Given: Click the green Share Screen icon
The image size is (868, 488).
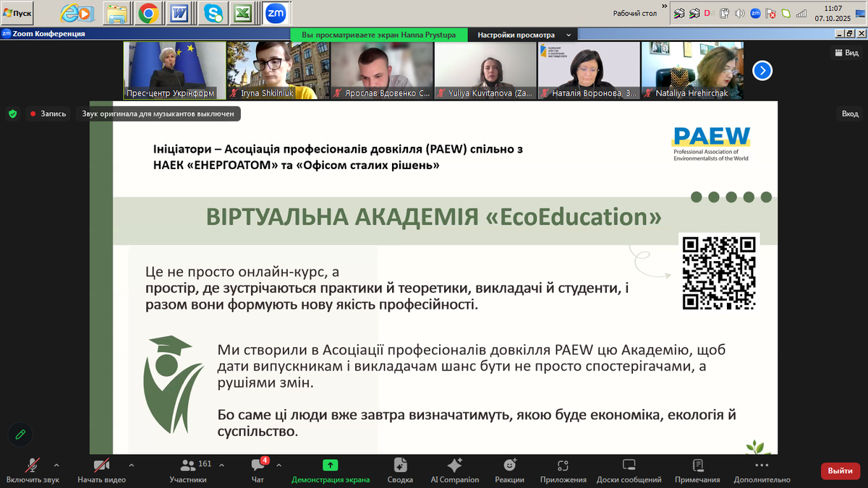Looking at the screenshot, I should point(331,466).
